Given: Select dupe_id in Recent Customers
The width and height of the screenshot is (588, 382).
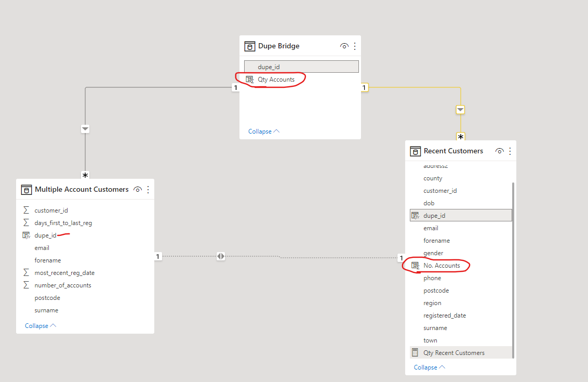Looking at the screenshot, I should tap(461, 215).
